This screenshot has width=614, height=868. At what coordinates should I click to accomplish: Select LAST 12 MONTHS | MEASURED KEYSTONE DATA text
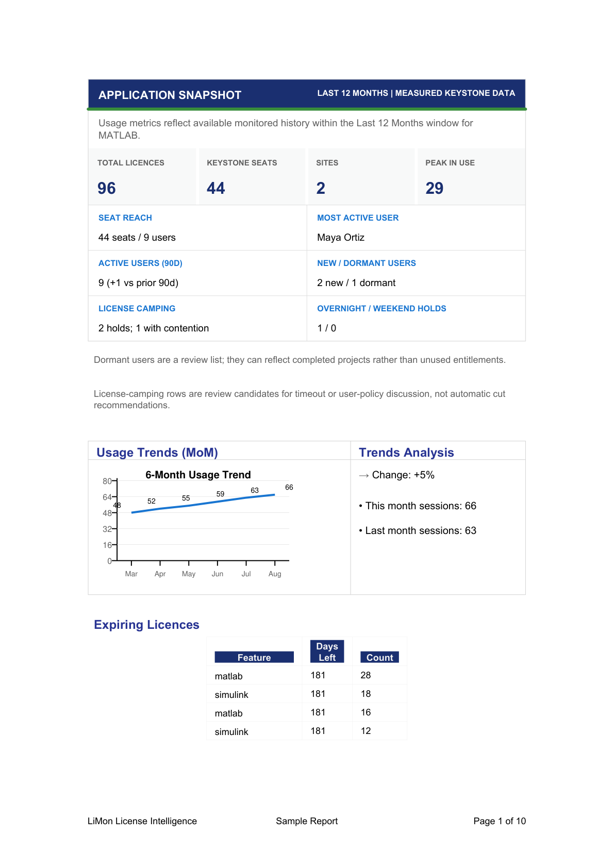coord(416,93)
